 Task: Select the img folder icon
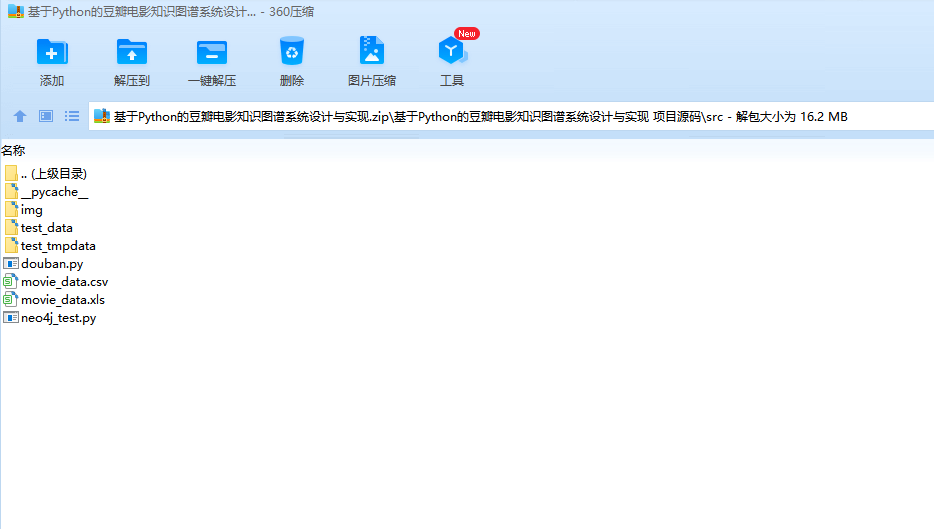tap(11, 210)
